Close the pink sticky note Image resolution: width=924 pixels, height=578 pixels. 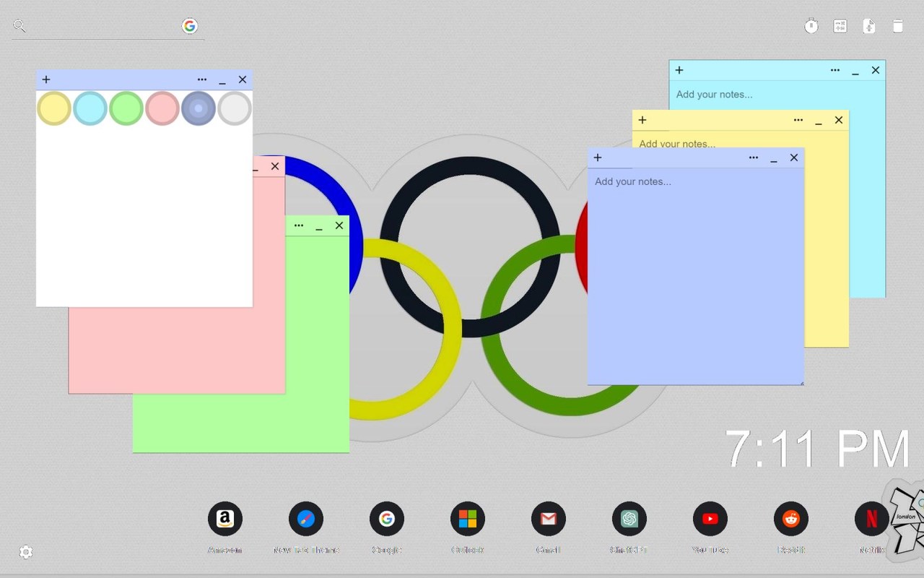click(275, 166)
